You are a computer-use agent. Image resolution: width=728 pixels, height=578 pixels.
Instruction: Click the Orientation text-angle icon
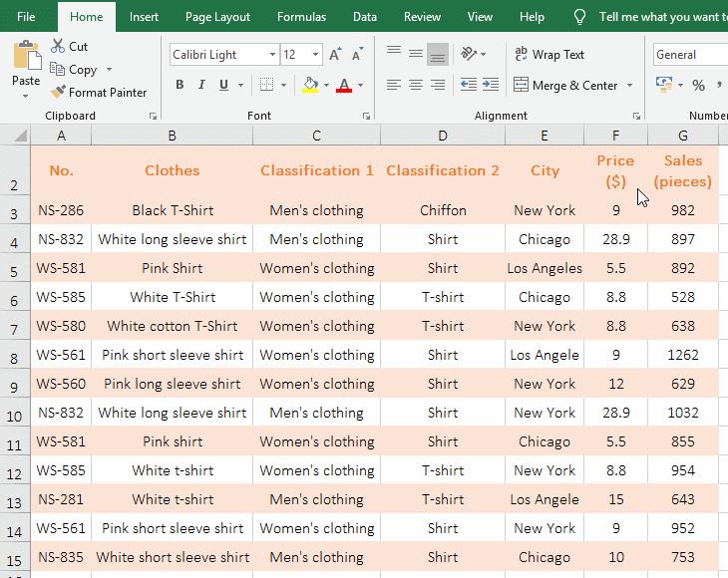point(471,54)
